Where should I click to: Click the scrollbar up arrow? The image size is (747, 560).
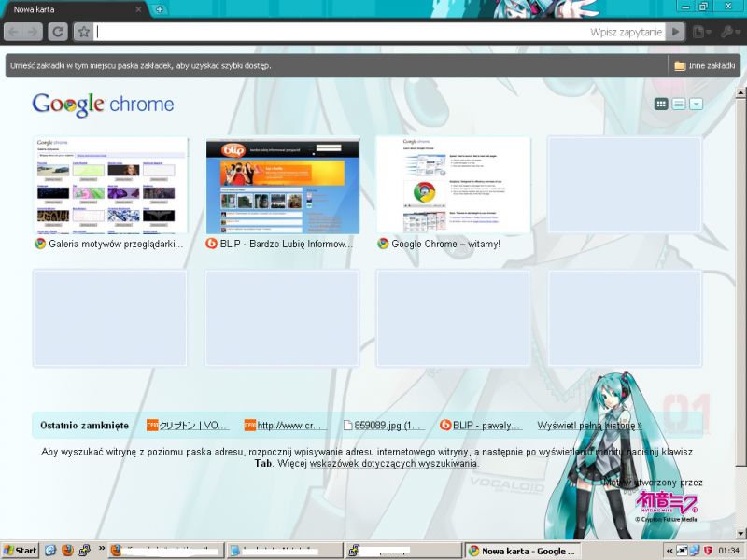click(x=740, y=92)
